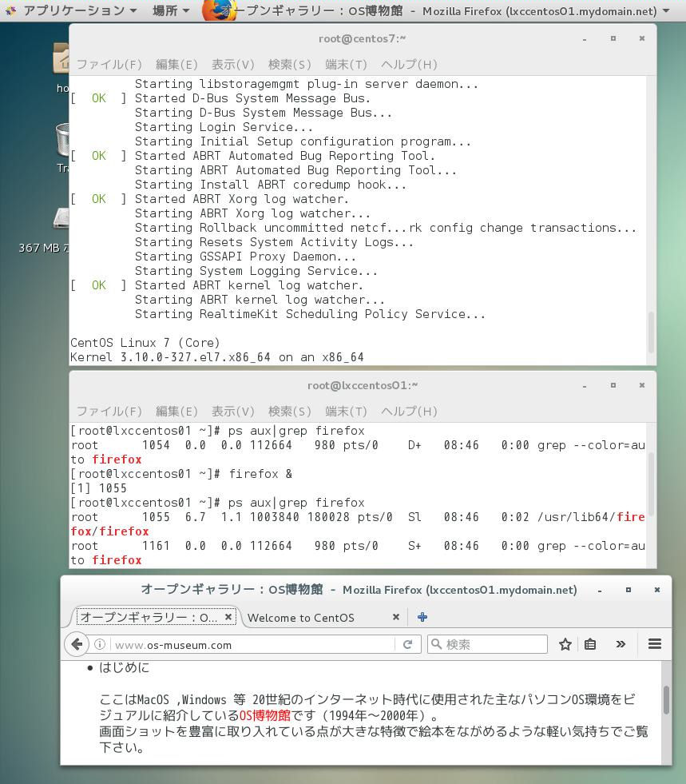Select the オープンギャラリー browser tab
Image resolution: width=686 pixels, height=784 pixels.
(x=155, y=618)
